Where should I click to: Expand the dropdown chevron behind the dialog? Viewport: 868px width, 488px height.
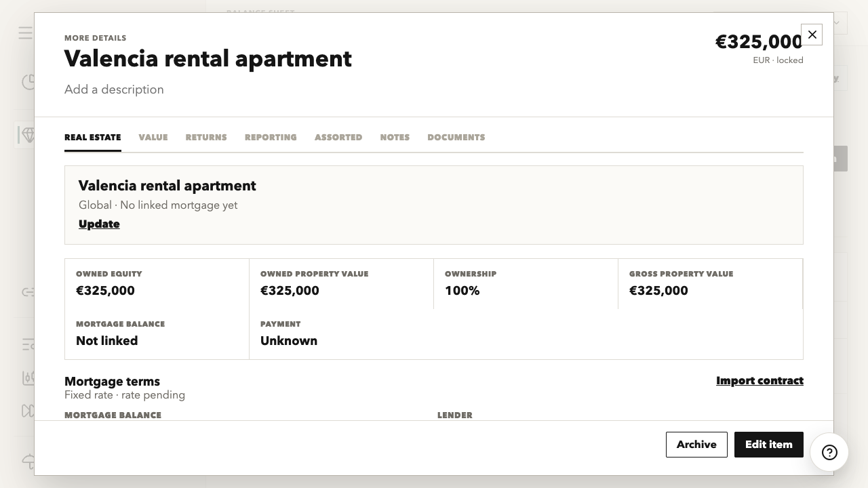(x=837, y=22)
